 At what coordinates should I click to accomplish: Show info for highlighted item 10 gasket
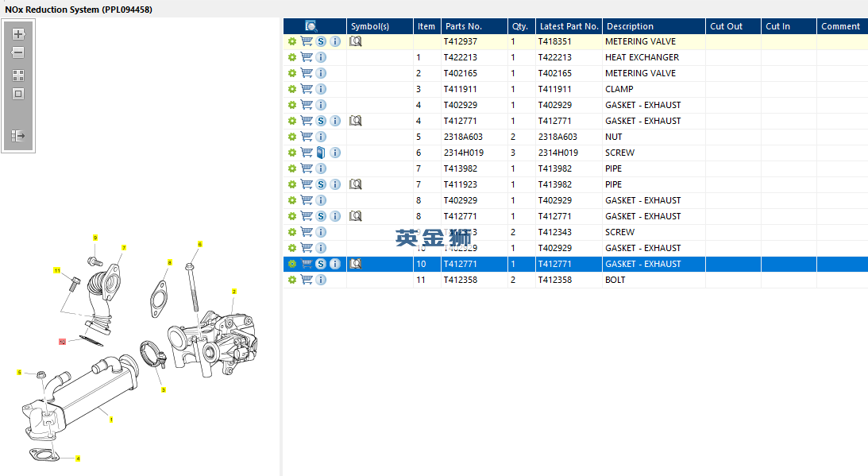coord(335,264)
